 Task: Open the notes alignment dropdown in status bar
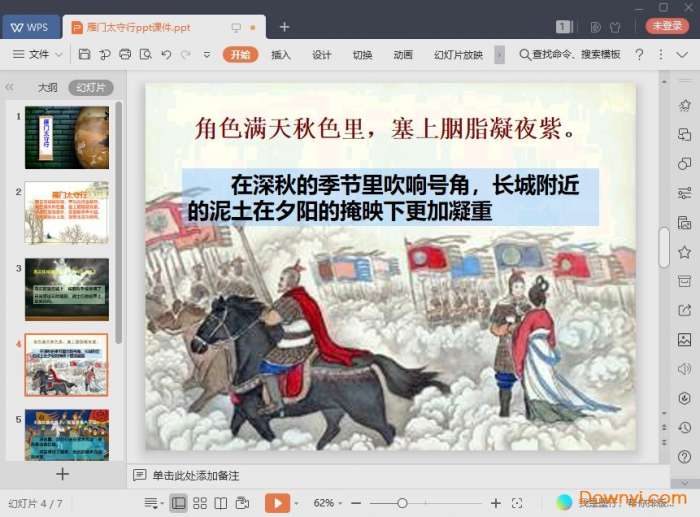pos(154,504)
